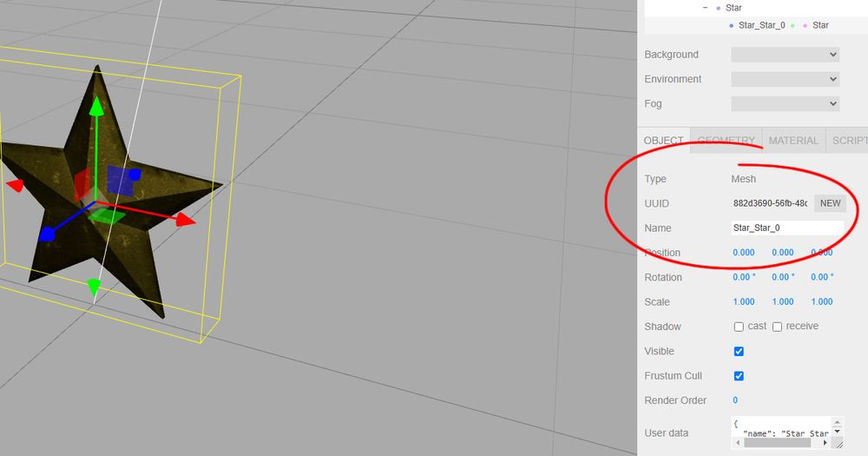Click the red YZ plane handle square
The width and height of the screenshot is (868, 456).
[x=82, y=183]
